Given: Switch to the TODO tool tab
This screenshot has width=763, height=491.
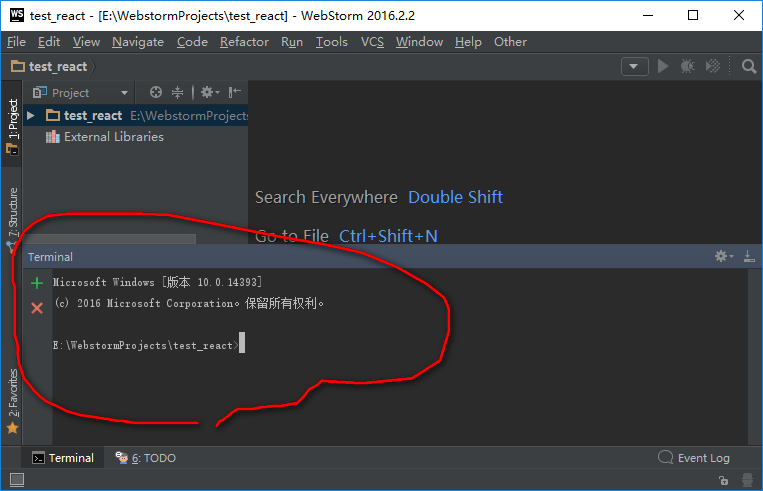Looking at the screenshot, I should 146,458.
